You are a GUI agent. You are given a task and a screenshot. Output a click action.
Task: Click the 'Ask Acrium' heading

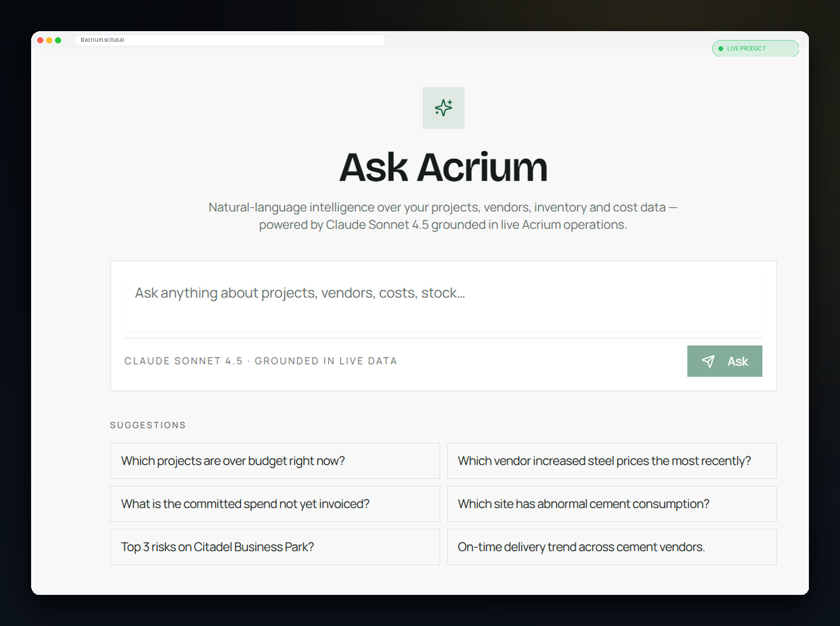[443, 167]
